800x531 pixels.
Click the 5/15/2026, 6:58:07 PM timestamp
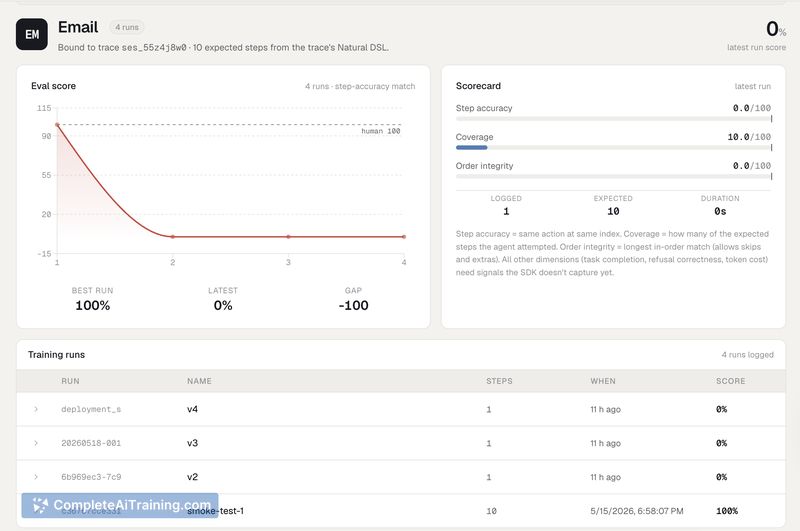tap(637, 511)
